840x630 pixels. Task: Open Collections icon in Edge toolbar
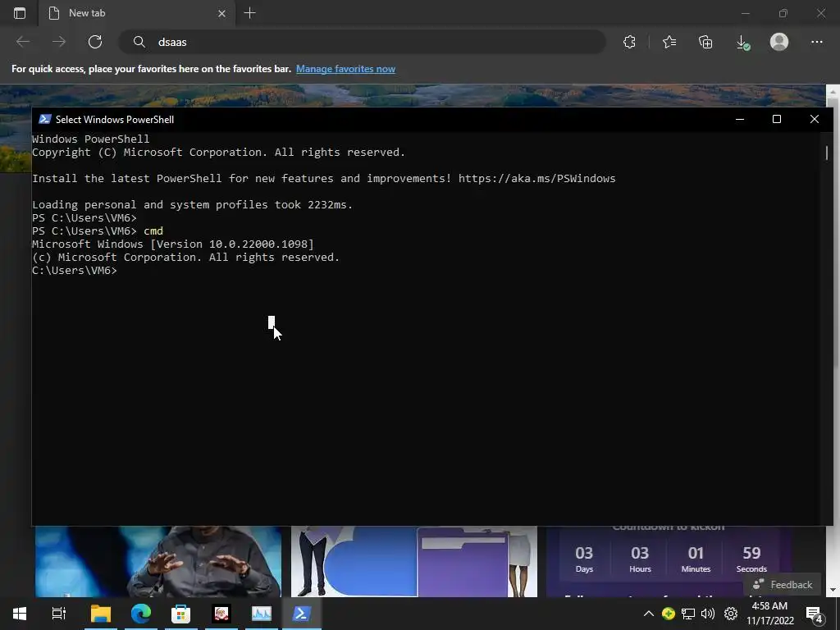(705, 42)
